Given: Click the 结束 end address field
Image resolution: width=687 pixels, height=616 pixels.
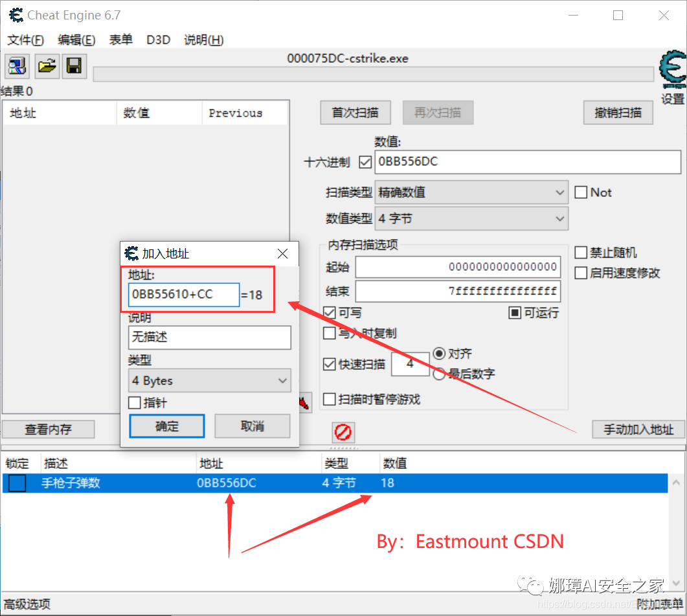Looking at the screenshot, I should pyautogui.click(x=458, y=291).
